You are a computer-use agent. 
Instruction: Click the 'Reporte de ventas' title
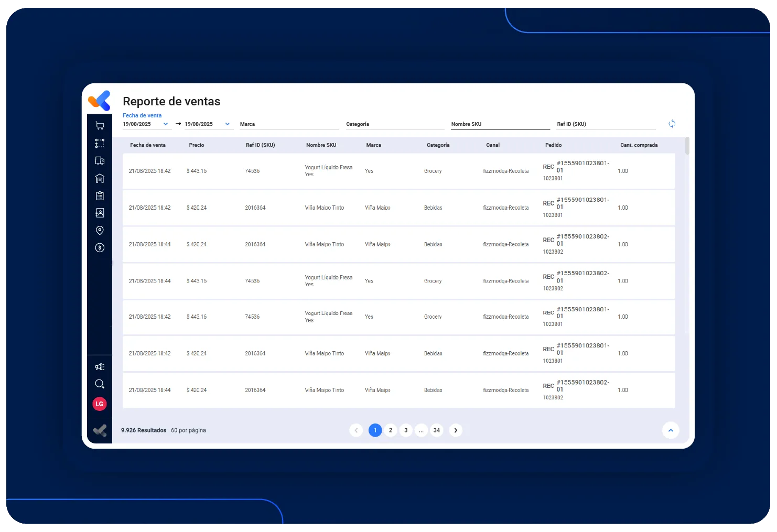tap(171, 101)
